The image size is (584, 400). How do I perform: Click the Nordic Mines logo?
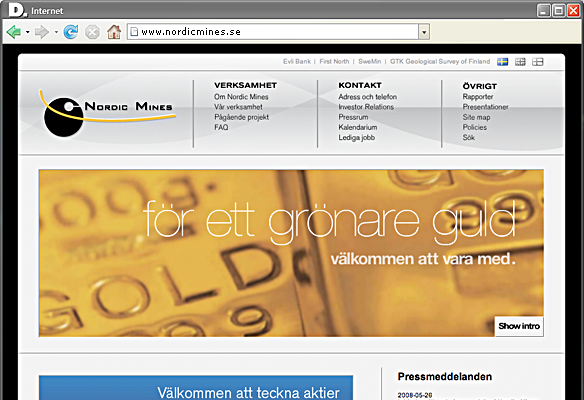point(107,112)
